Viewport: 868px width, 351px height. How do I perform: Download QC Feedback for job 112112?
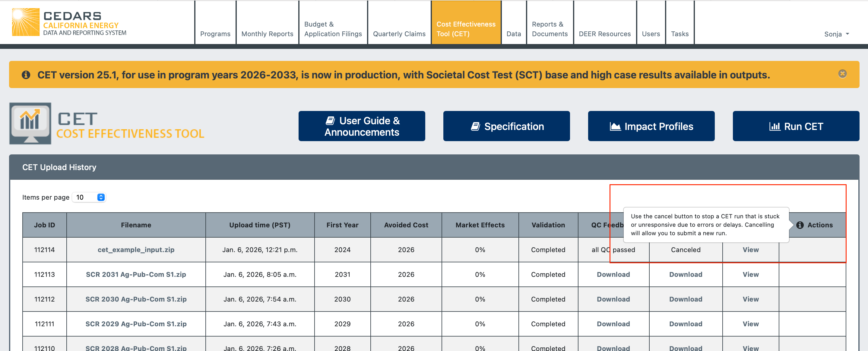[613, 299]
